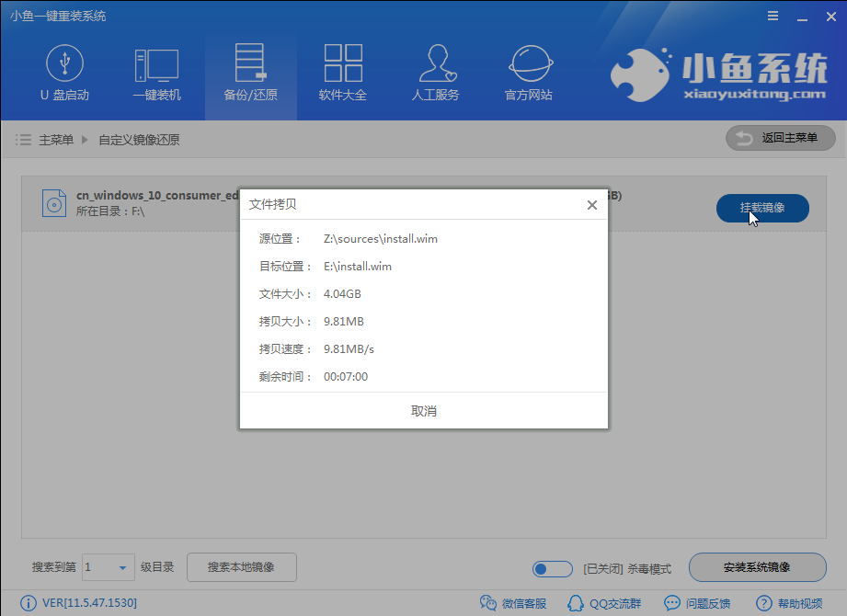Open WeChat customer service 微信客服
Viewport: 847px width, 616px height.
point(513,602)
